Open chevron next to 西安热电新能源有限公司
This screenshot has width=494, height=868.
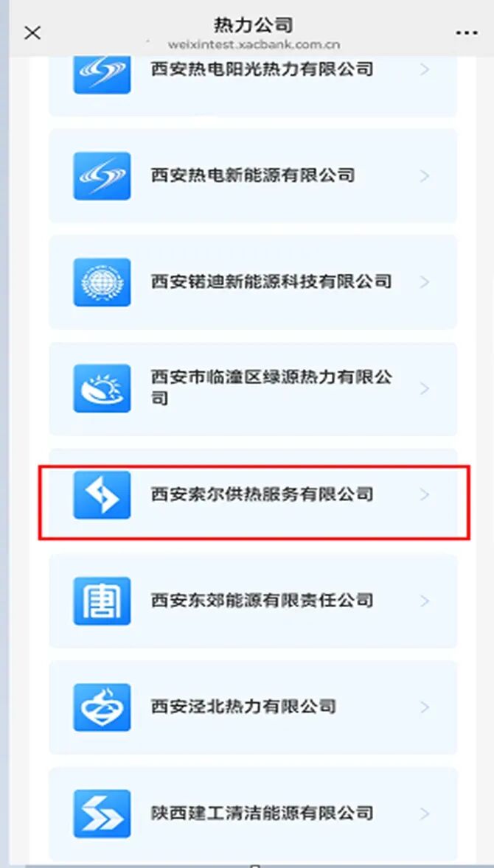tap(425, 176)
